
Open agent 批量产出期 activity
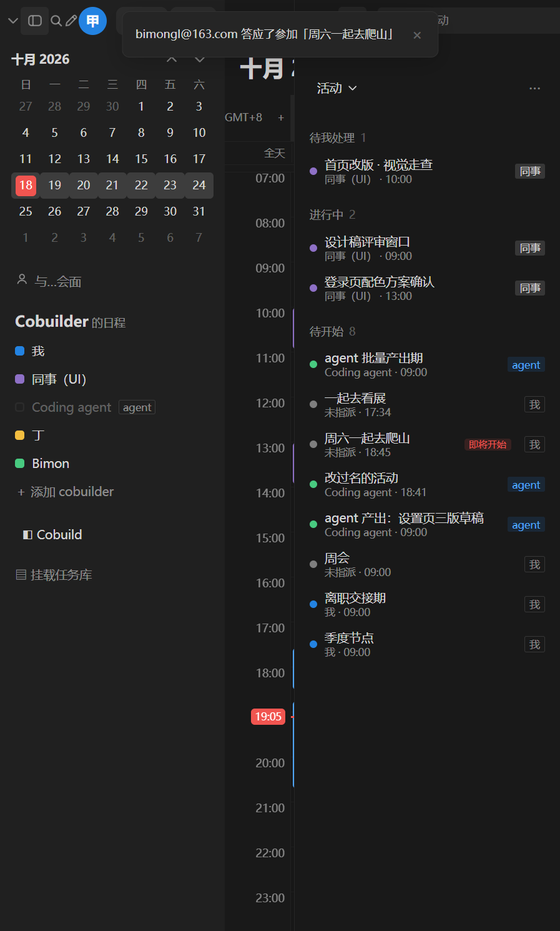pyautogui.click(x=427, y=364)
